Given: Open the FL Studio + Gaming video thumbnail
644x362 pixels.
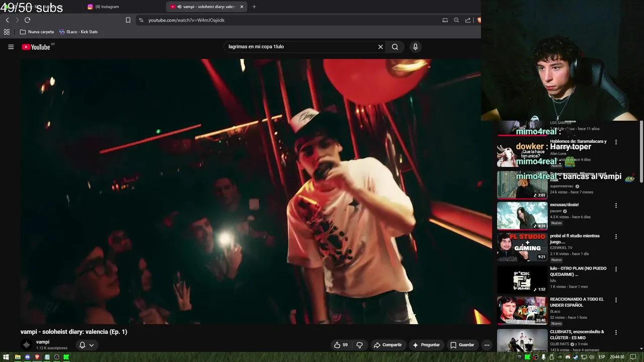Looking at the screenshot, I should click(x=522, y=247).
